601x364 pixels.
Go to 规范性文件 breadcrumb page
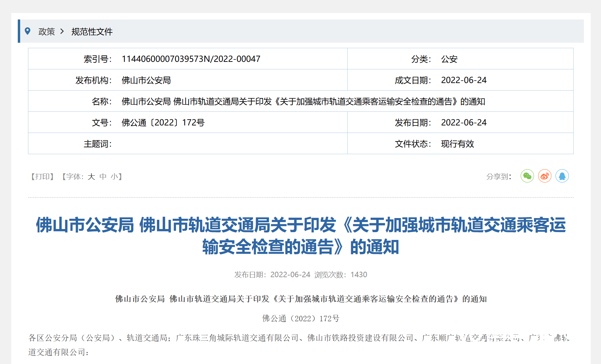[x=92, y=32]
